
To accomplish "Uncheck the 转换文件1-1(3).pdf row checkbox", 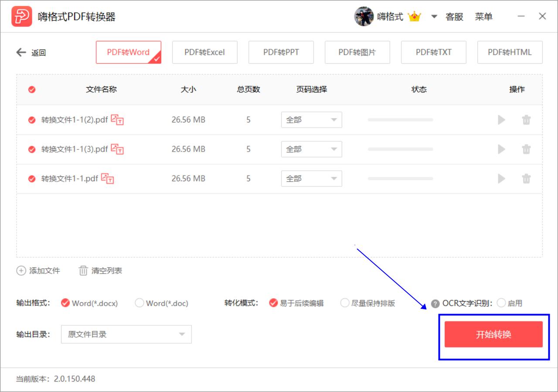I will click(x=32, y=149).
